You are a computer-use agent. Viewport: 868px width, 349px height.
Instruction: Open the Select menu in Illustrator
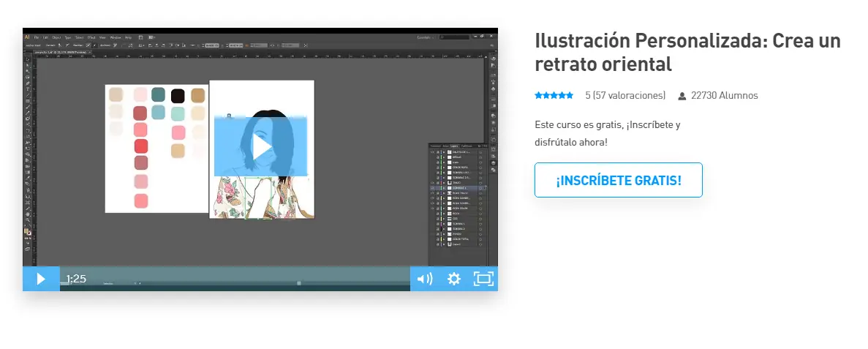click(x=80, y=37)
